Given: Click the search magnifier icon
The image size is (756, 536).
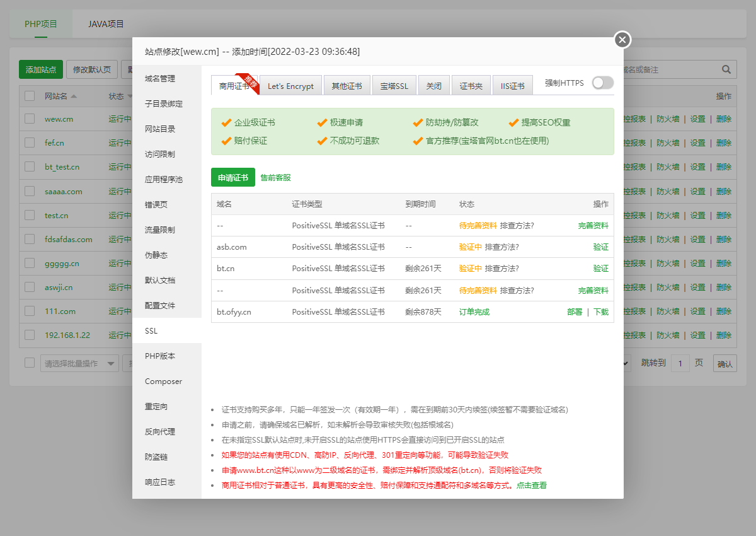Looking at the screenshot, I should click(x=726, y=69).
